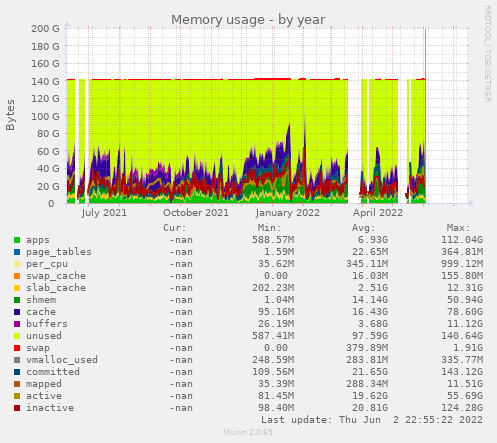
Task: Select the committed legend label
Action: [53, 372]
